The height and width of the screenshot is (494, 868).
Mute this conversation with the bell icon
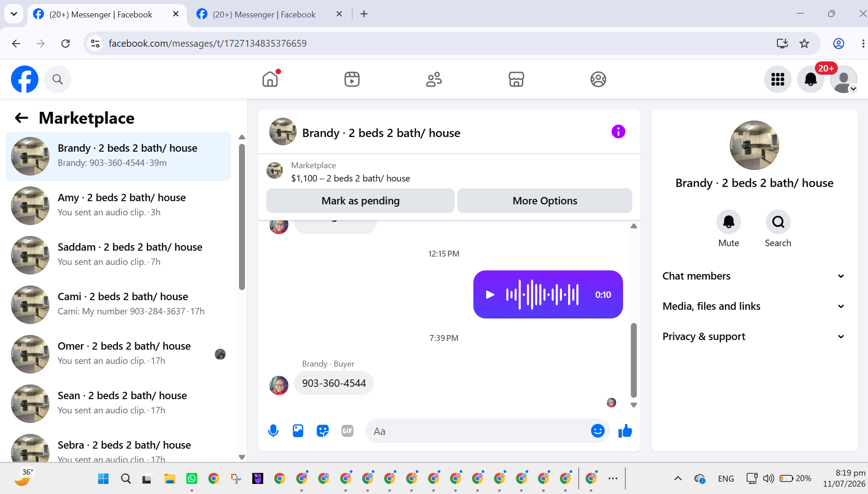click(x=729, y=222)
